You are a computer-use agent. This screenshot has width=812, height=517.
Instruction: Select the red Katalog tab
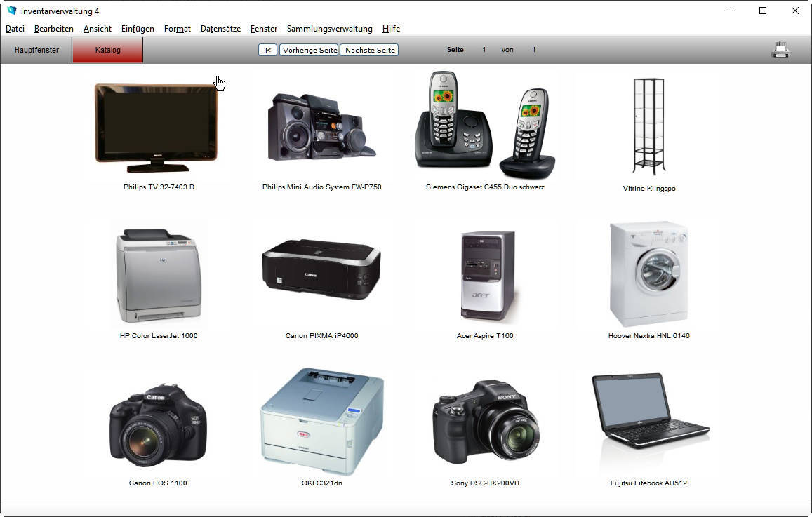(x=108, y=50)
